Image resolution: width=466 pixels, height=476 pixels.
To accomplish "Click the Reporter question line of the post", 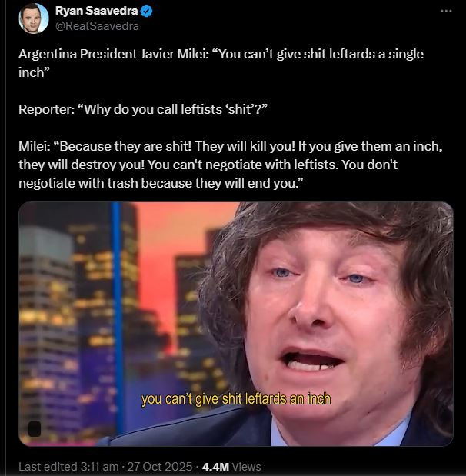I will point(143,109).
